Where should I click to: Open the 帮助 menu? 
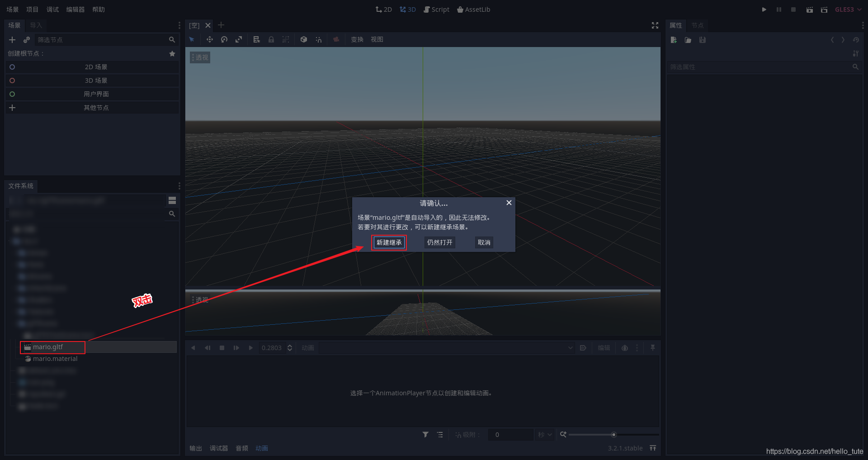click(99, 9)
